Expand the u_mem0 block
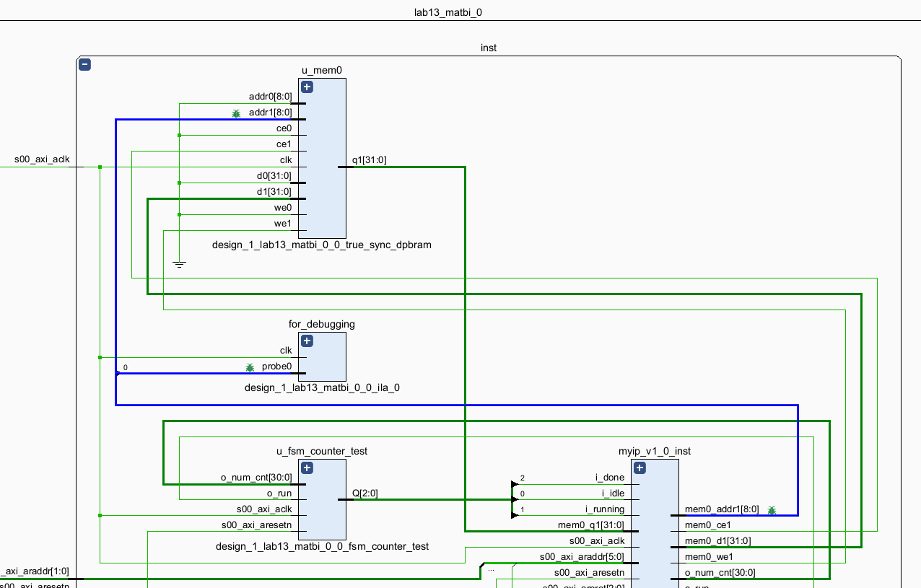921x588 pixels. (x=307, y=87)
